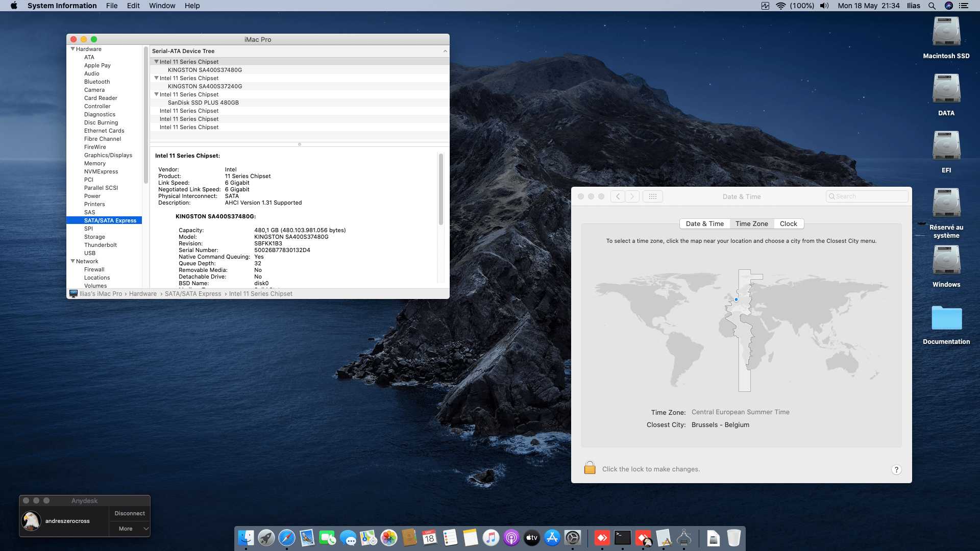Select the EFI volume desktop icon
The image size is (980, 551).
946,146
